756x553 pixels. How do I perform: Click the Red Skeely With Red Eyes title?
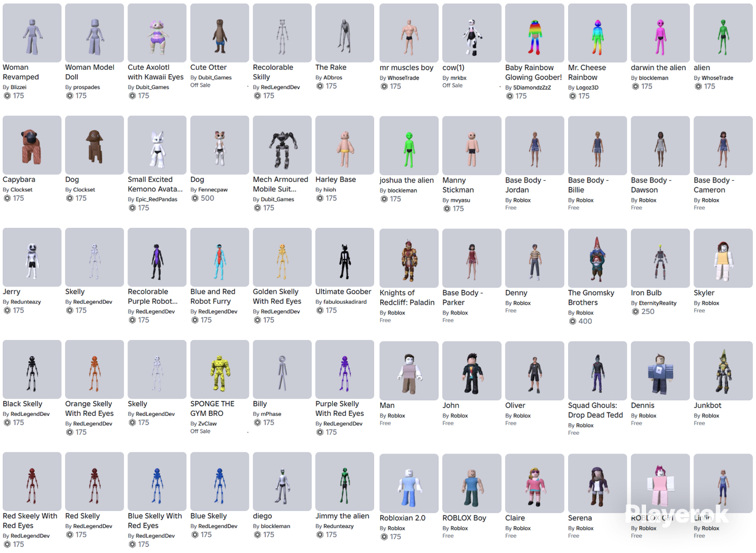tap(30, 521)
